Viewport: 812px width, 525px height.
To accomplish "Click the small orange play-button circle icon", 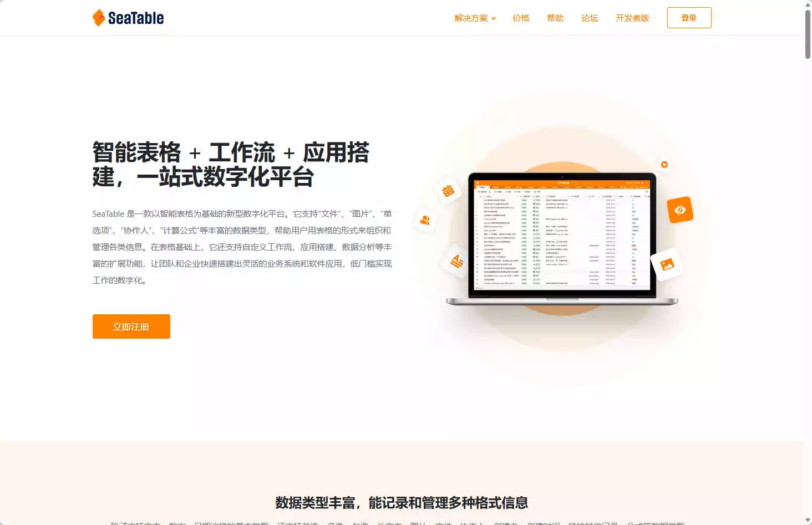I will point(664,165).
